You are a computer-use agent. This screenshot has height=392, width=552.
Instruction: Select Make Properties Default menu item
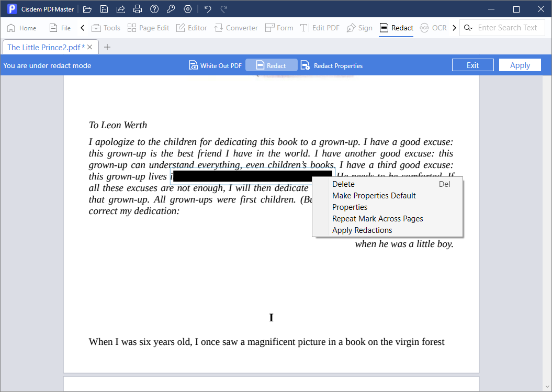(x=387, y=196)
